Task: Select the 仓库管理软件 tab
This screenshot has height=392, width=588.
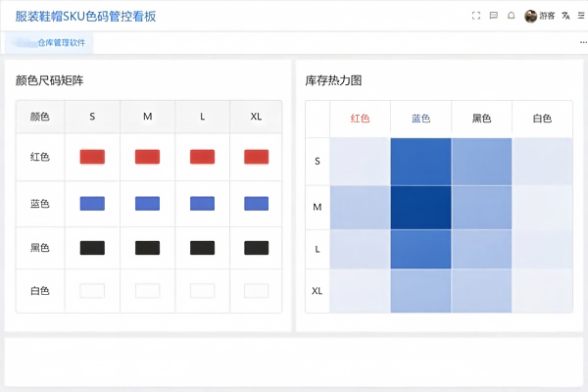Action: click(x=49, y=43)
